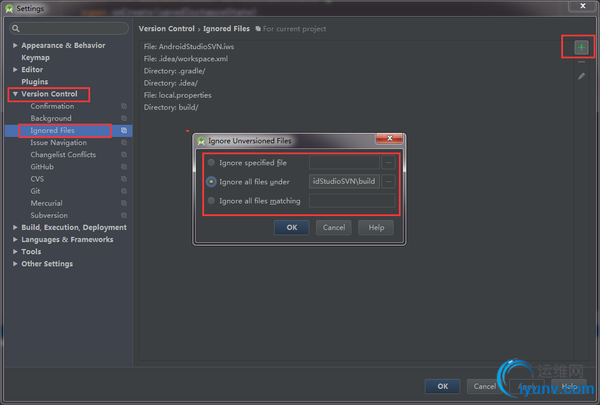Screen dimensions: 600x405
Task: Click project-level icon beside Subversion
Action: 124,215
